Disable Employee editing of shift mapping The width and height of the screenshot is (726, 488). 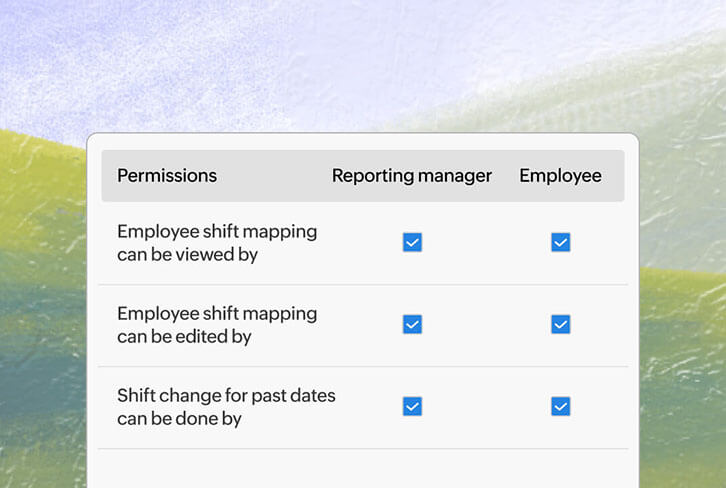[561, 324]
